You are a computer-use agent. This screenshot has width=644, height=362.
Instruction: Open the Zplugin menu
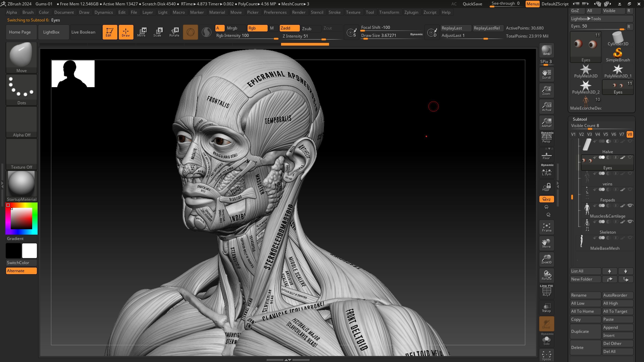pyautogui.click(x=411, y=12)
